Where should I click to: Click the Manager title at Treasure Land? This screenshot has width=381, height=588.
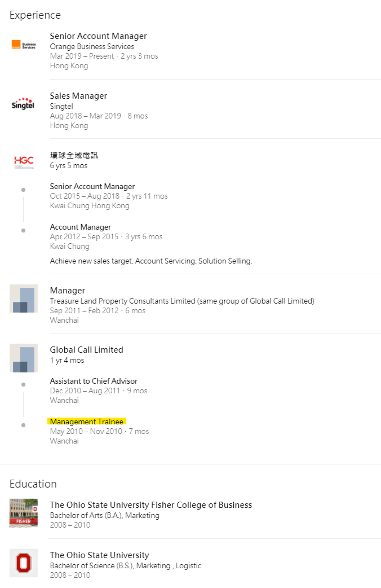click(68, 291)
